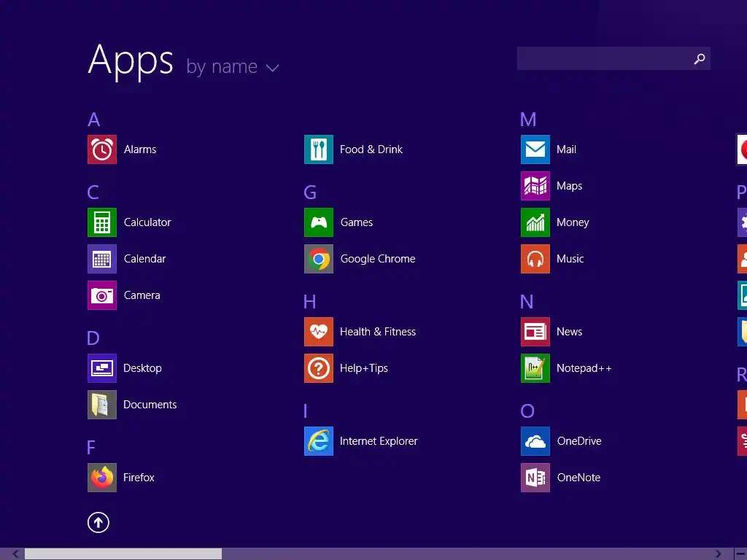Click the Desktop tile icon
The image size is (747, 560).
click(102, 368)
